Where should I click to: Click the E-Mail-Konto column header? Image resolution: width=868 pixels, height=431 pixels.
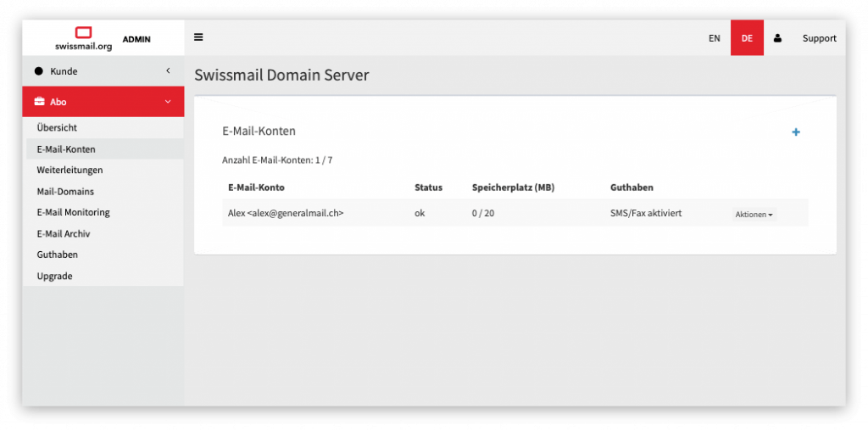(x=256, y=188)
